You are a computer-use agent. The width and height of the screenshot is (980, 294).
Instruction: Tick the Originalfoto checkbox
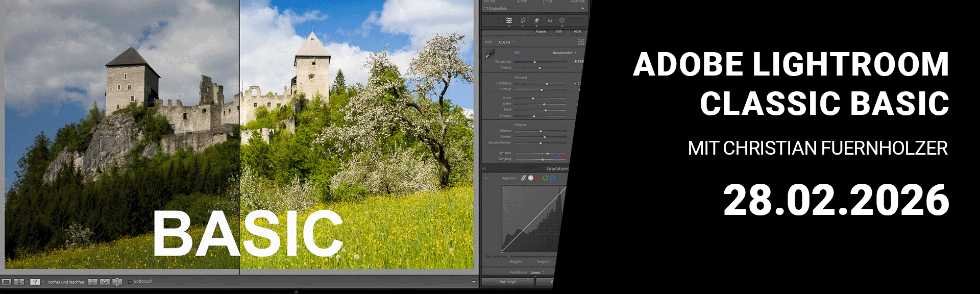(x=486, y=9)
